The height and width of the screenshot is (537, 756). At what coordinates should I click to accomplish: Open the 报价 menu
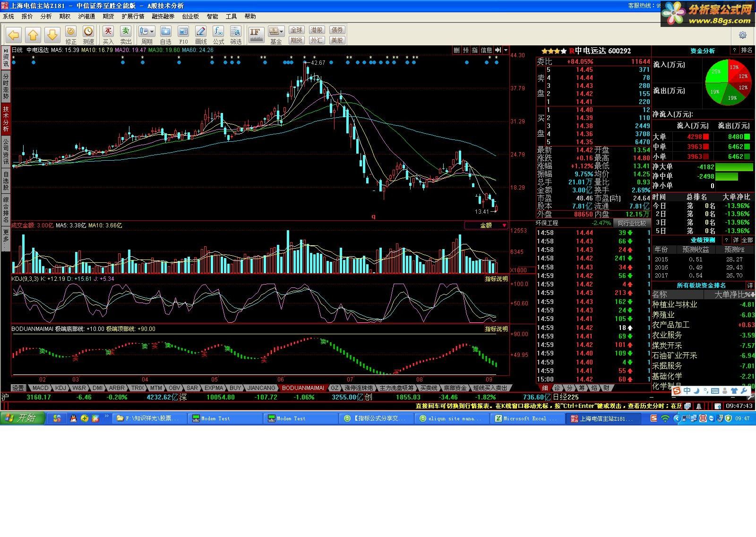tap(27, 17)
